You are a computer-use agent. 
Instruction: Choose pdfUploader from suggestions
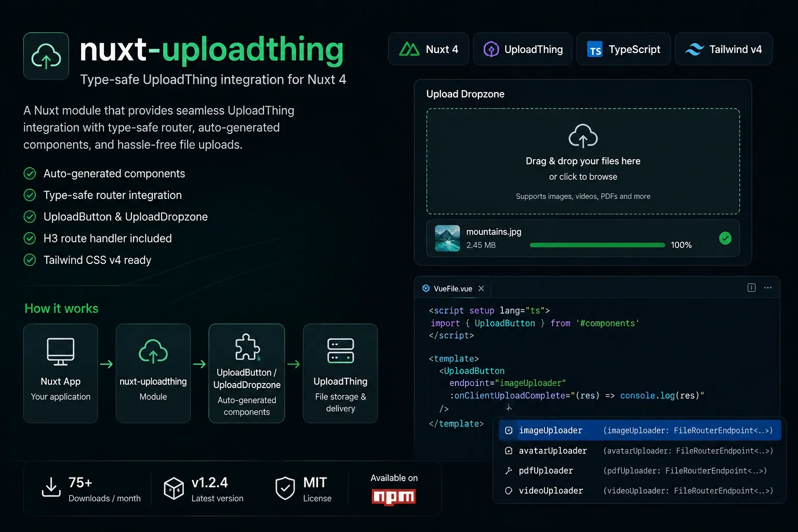pyautogui.click(x=640, y=471)
